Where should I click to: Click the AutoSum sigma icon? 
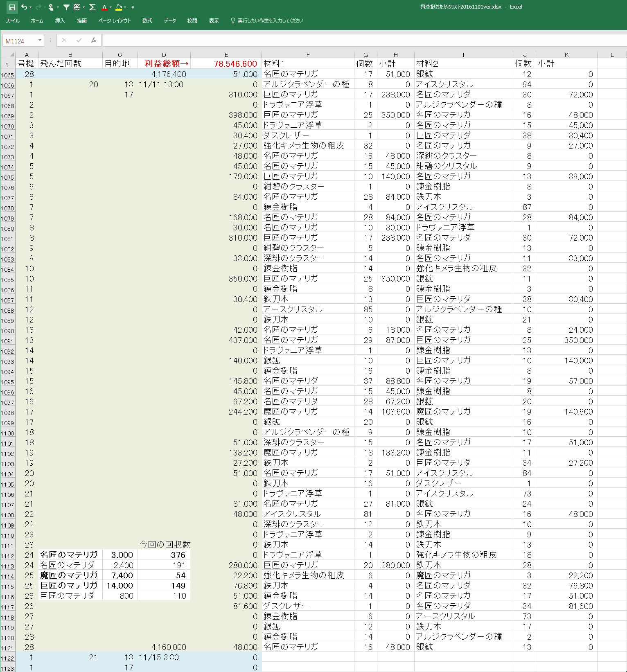(92, 7)
